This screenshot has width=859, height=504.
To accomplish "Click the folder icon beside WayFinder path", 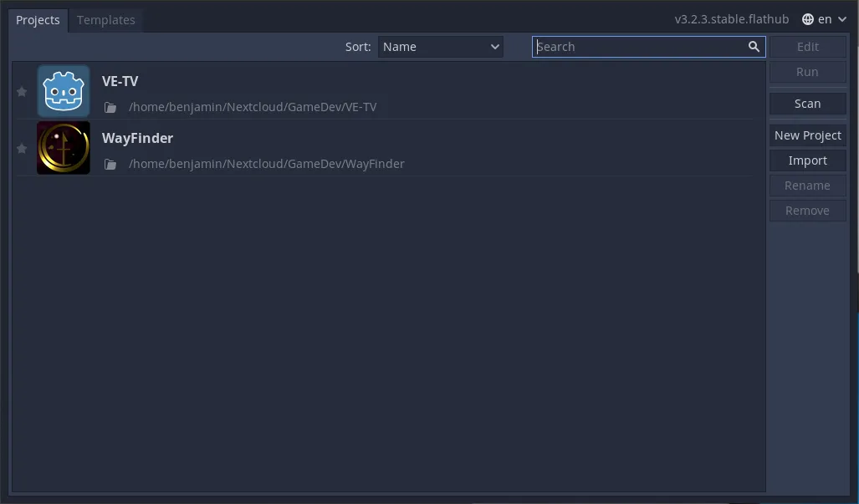I will [x=110, y=164].
